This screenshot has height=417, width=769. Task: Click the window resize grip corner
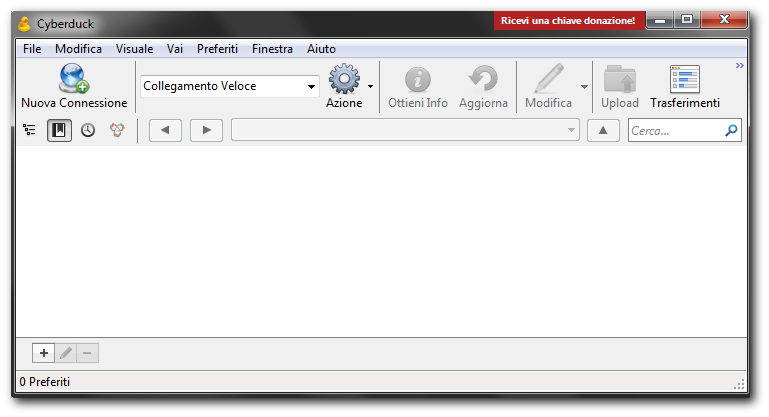point(739,384)
